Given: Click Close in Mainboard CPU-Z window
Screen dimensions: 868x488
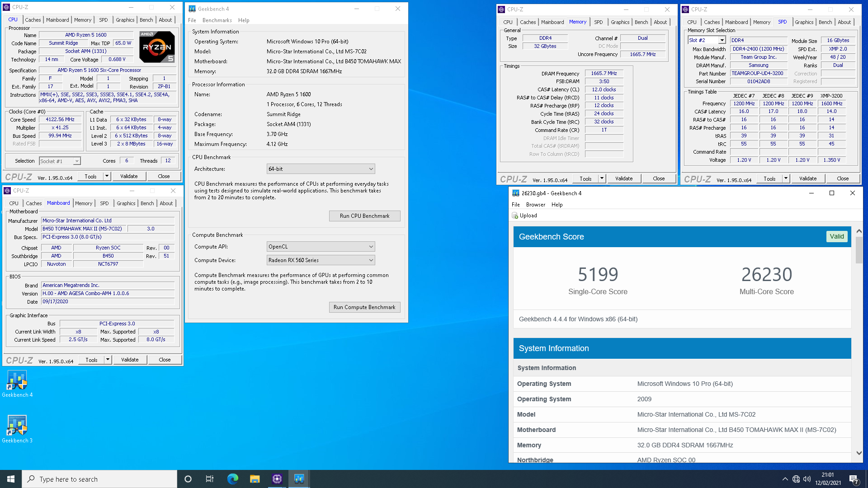Looking at the screenshot, I should pos(165,360).
